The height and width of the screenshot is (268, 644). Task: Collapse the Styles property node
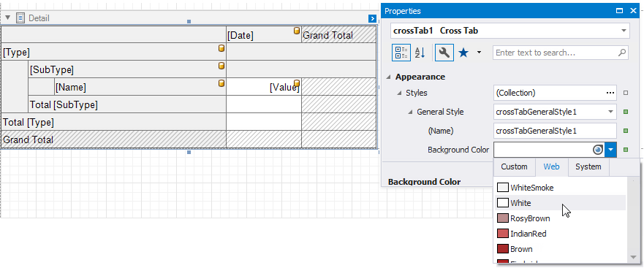click(399, 93)
